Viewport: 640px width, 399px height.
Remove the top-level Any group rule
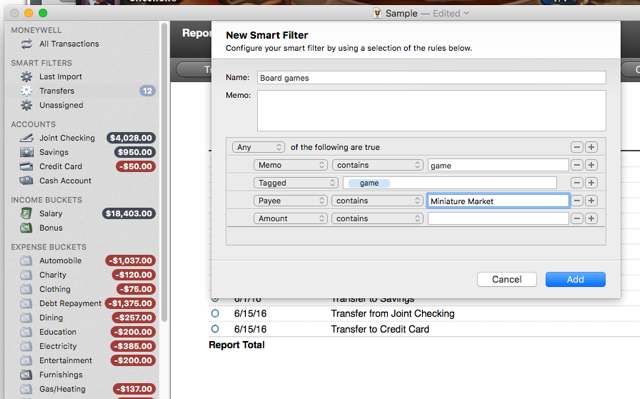click(576, 147)
